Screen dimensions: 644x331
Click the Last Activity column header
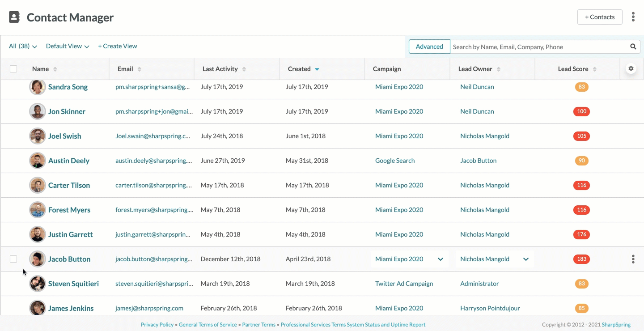220,69
